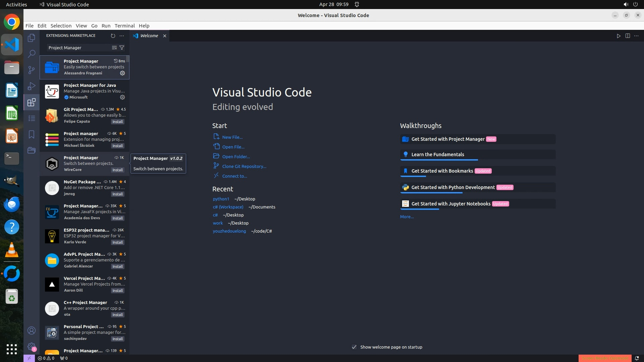Open the Source Control view
Viewport: 644px width, 362px height.
point(32,70)
